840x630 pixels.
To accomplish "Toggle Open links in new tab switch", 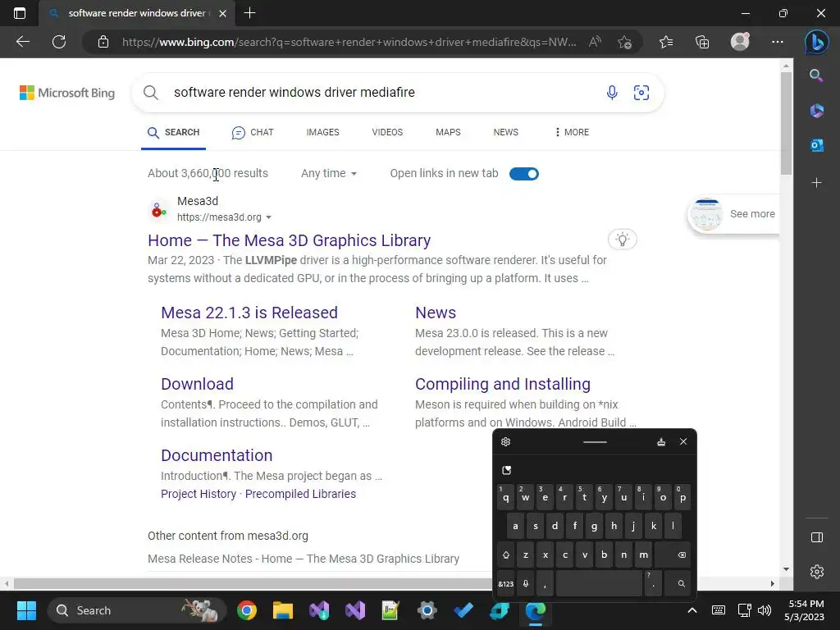I will (524, 174).
